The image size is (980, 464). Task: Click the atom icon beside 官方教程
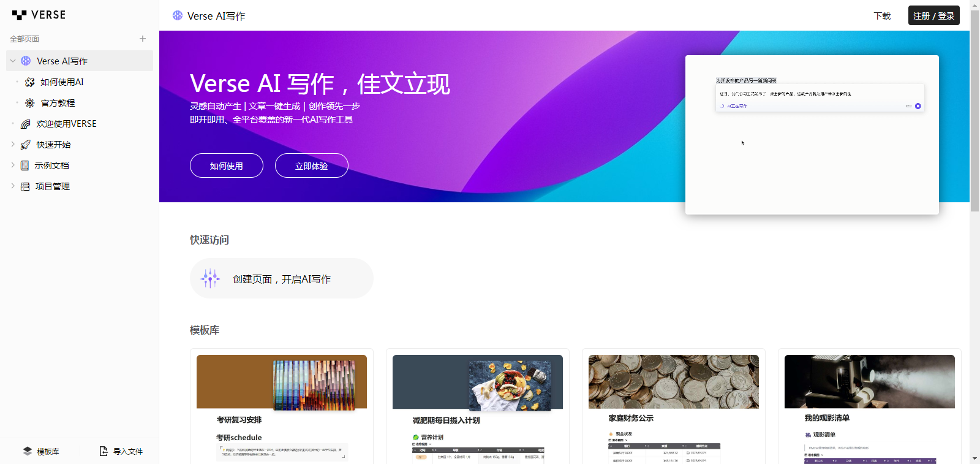pyautogui.click(x=29, y=103)
